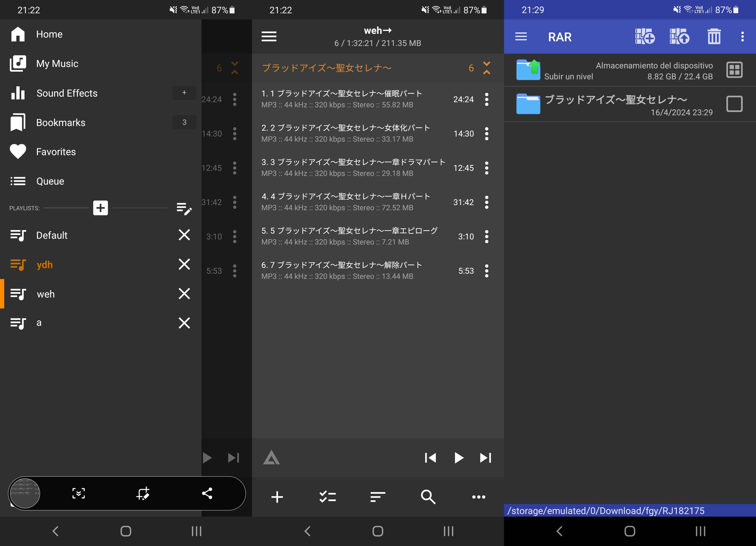Open the sort options icon
756x546 pixels.
378,497
